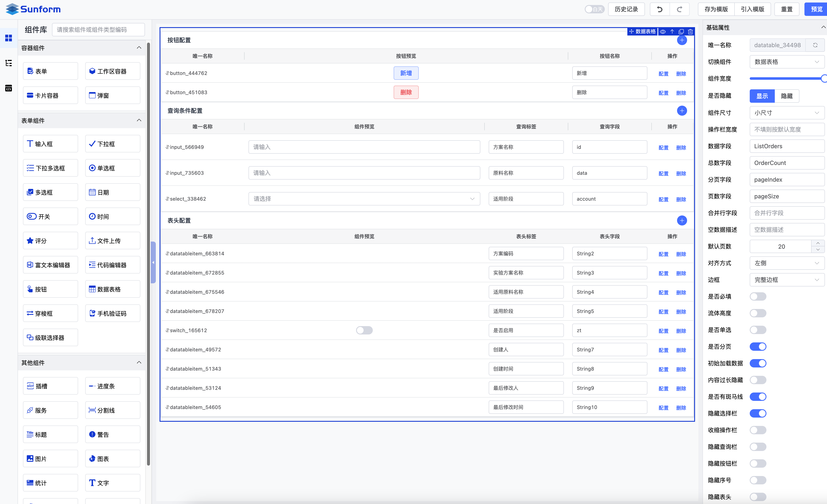The height and width of the screenshot is (504, 827).
Task: Click 存为模版 save as template
Action: pyautogui.click(x=716, y=9)
